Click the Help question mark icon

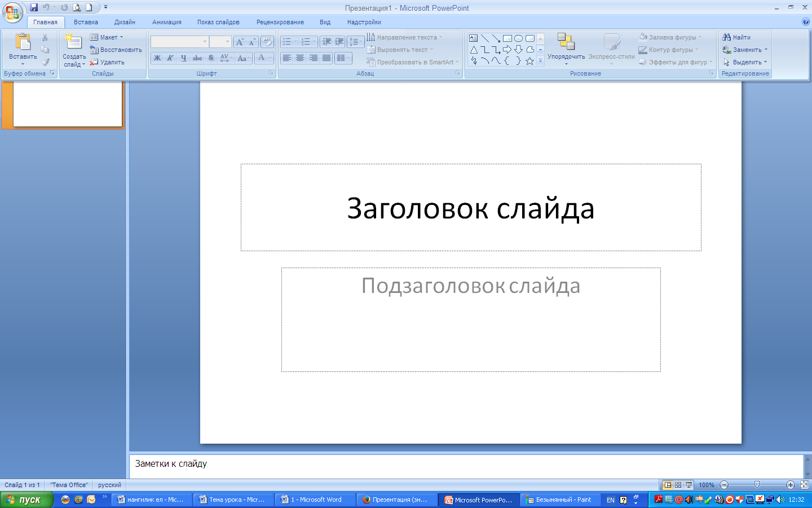pos(805,21)
